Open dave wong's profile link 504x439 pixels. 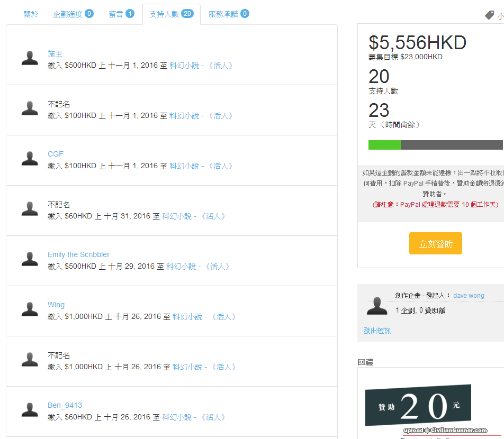pos(469,296)
